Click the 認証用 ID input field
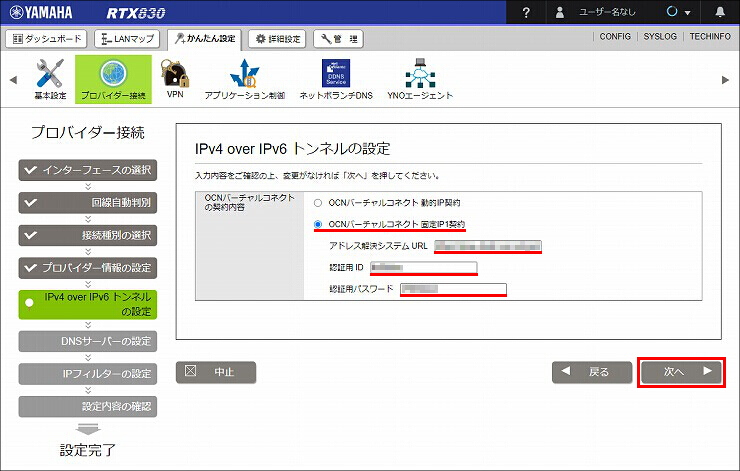The width and height of the screenshot is (740, 471). pos(424,268)
